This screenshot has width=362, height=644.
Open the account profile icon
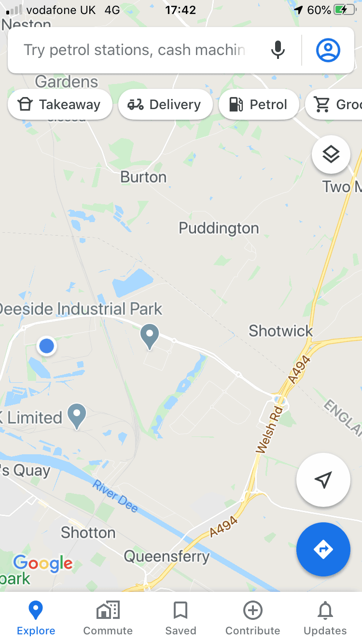(x=328, y=50)
